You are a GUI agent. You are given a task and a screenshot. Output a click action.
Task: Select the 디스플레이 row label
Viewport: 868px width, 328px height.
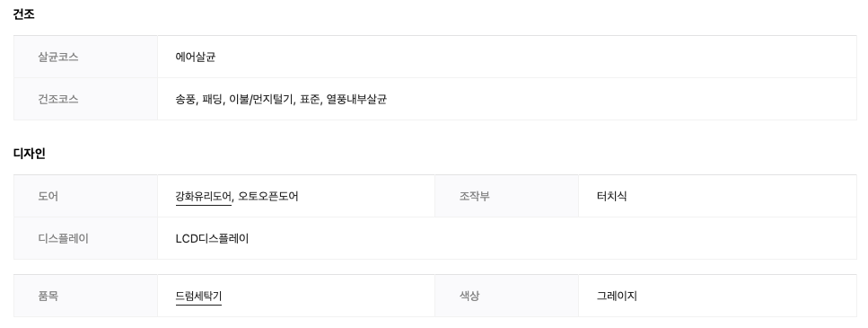click(x=63, y=238)
